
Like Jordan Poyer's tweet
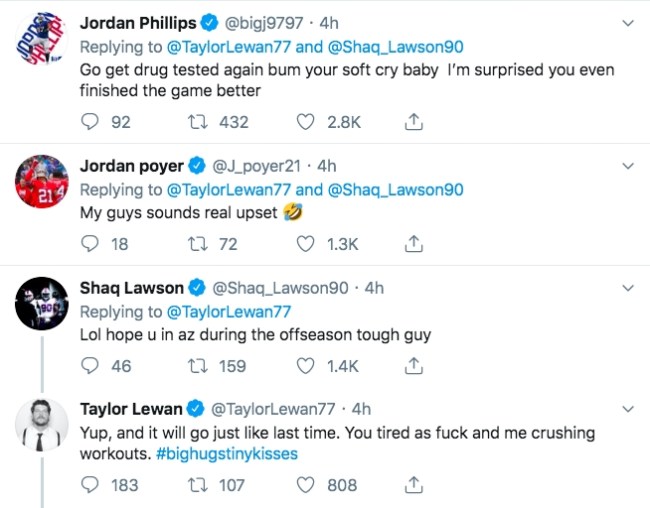(309, 244)
